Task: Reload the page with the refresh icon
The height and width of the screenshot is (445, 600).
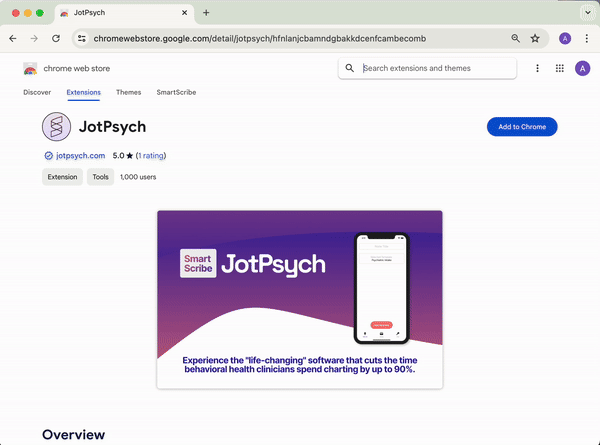Action: point(56,38)
